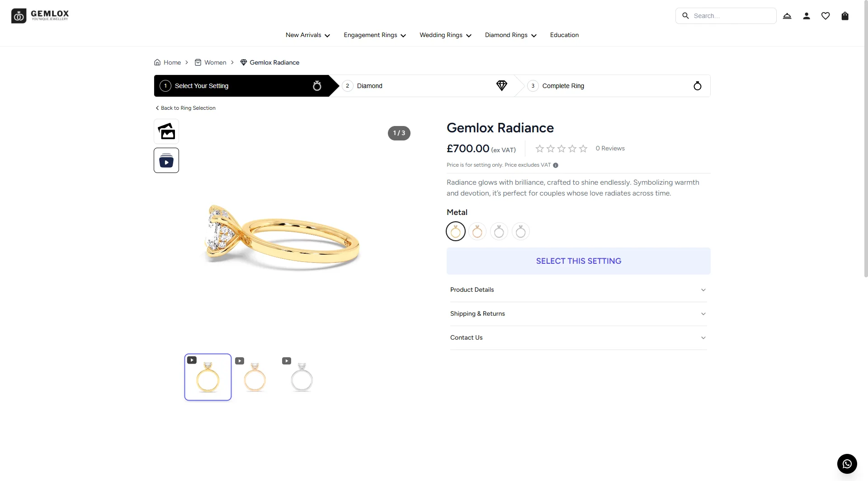Click the ring tray icon beside search
This screenshot has width=868, height=481.
click(787, 16)
